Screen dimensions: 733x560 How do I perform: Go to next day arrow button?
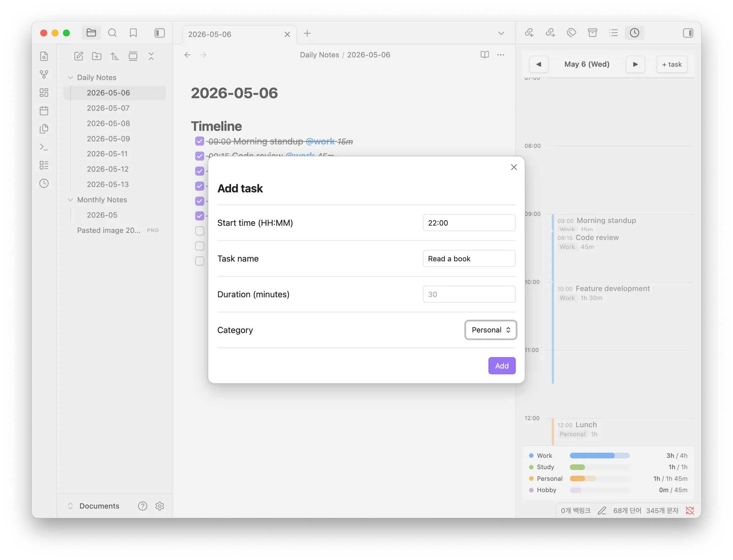(635, 64)
